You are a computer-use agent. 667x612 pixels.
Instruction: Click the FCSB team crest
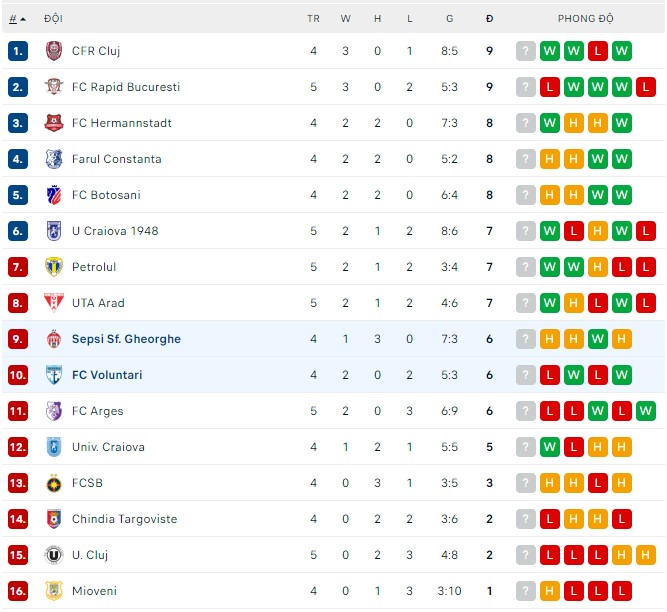(x=54, y=483)
